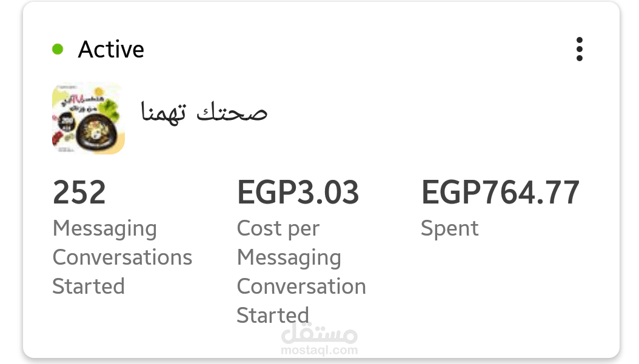
Task: Click the green Active status dot
Action: [58, 49]
